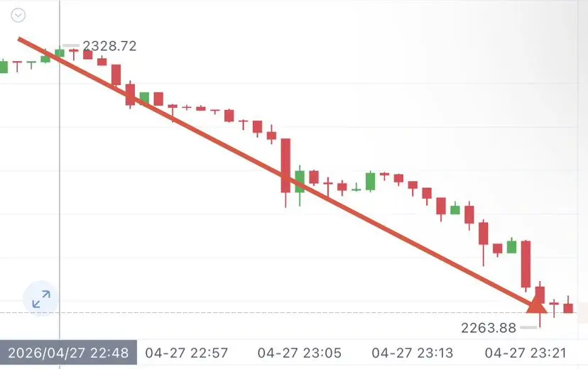Tap the green candle just before the final drop

pos(511,246)
